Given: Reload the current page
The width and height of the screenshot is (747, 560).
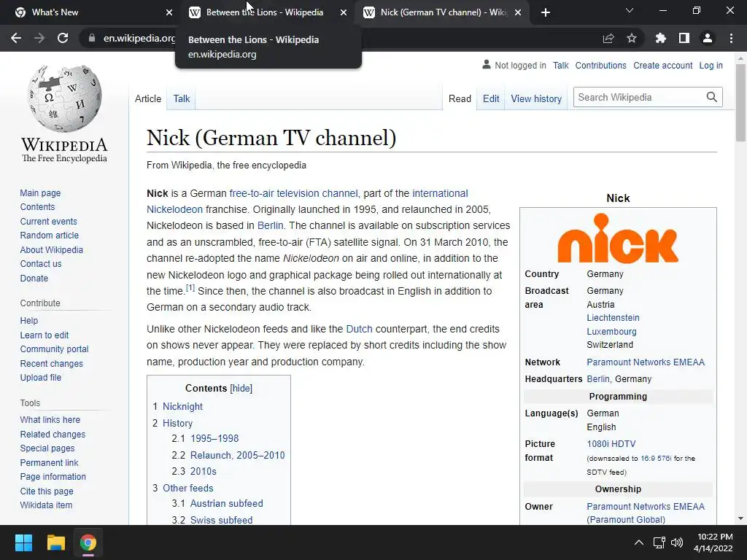Looking at the screenshot, I should point(63,38).
